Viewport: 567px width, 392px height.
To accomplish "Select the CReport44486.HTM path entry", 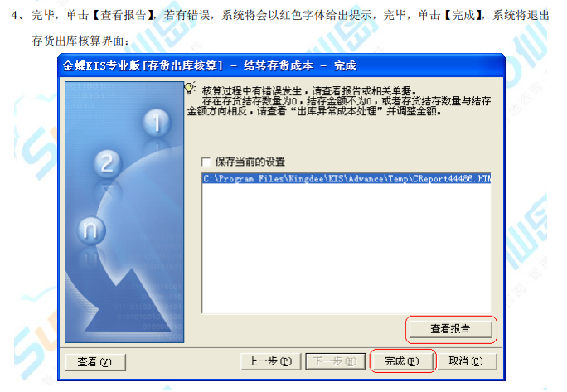I will [346, 179].
